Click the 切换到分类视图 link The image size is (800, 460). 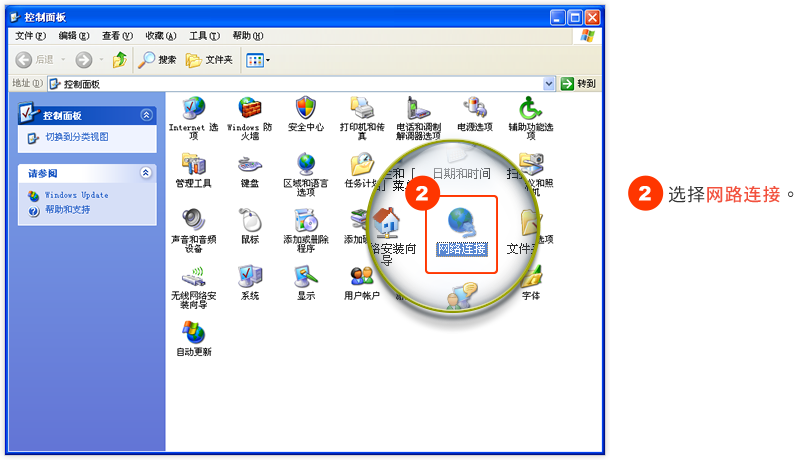tap(76, 137)
